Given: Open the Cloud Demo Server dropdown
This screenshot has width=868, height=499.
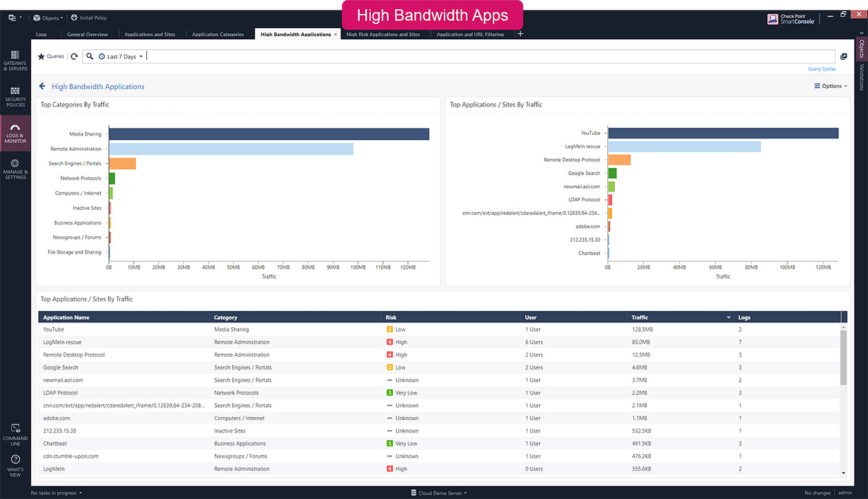Looking at the screenshot, I should click(x=438, y=493).
